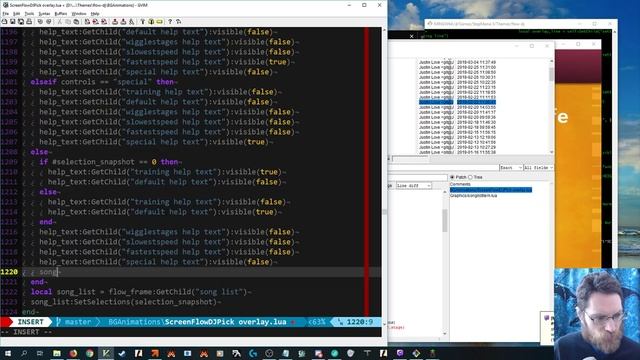Click the Cut scissors toolbar icon
Image resolution: width=640 pixels, height=360 pixels.
[x=60, y=22]
